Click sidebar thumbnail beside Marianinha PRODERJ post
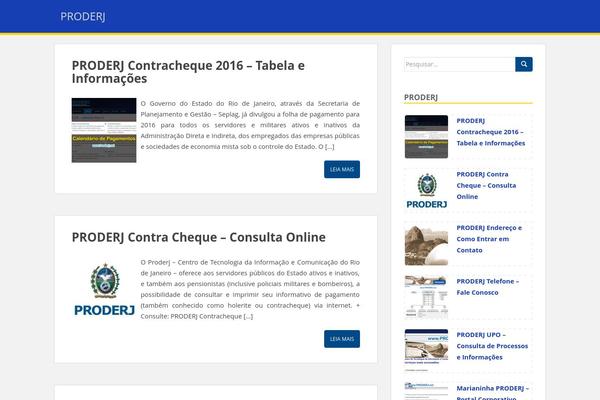 coord(426,391)
